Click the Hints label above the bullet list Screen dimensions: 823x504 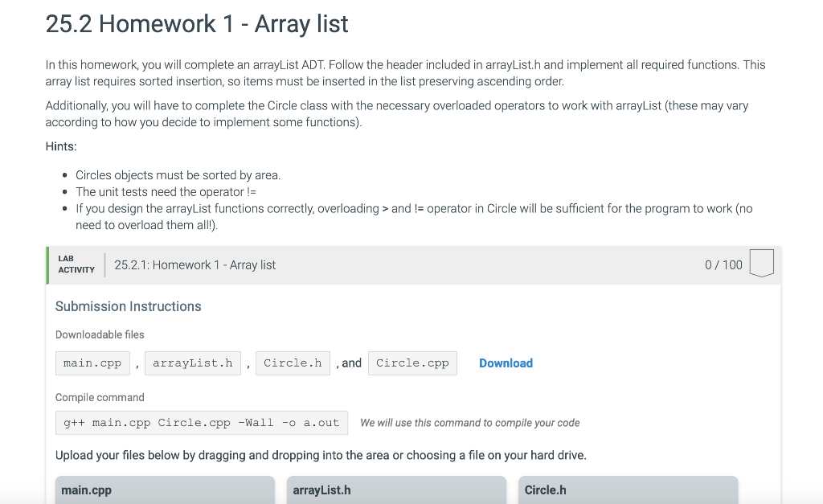[x=59, y=146]
